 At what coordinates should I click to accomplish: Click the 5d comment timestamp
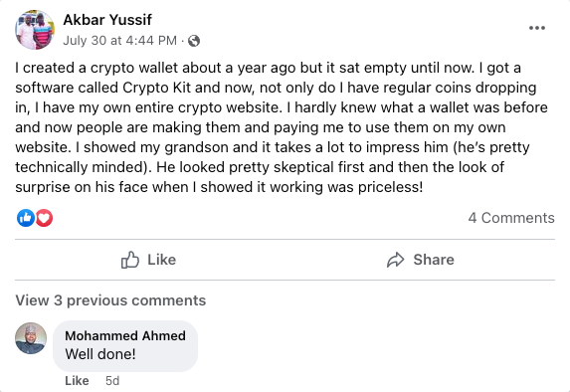112,380
